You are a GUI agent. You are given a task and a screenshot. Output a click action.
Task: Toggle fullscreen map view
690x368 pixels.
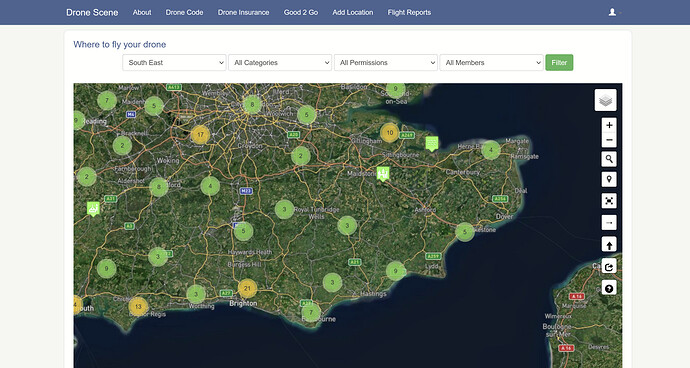(x=609, y=201)
